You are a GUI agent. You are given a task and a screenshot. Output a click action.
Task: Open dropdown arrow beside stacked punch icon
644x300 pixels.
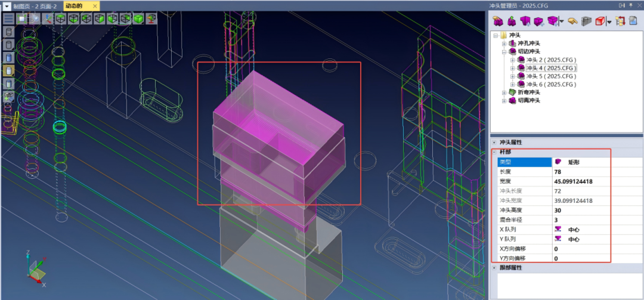[x=562, y=21]
